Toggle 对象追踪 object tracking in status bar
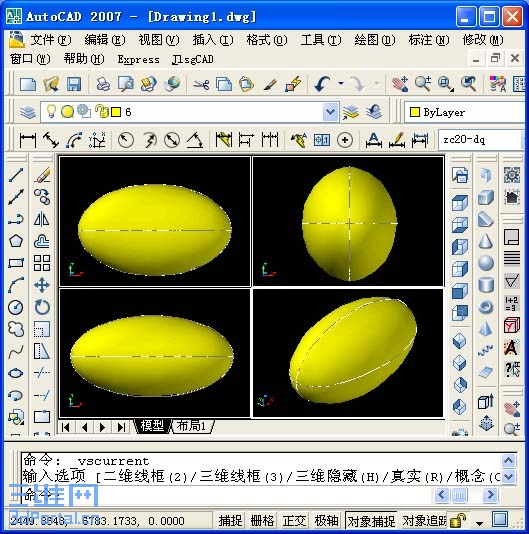The width and height of the screenshot is (529, 534). (424, 521)
